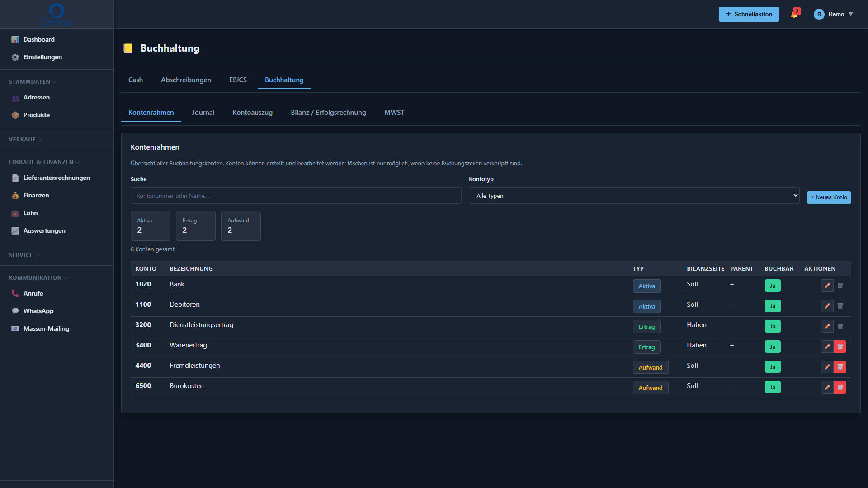
Task: Click the red trash icon for 4400 Fremdleistungen
Action: coord(840,367)
